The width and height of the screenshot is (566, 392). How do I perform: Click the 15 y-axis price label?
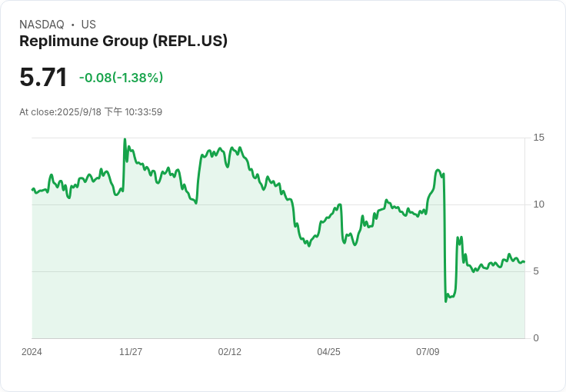tap(539, 138)
